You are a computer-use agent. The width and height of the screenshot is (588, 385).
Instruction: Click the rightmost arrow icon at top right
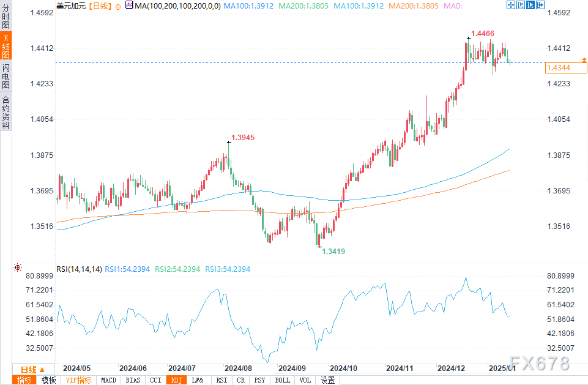540,5
